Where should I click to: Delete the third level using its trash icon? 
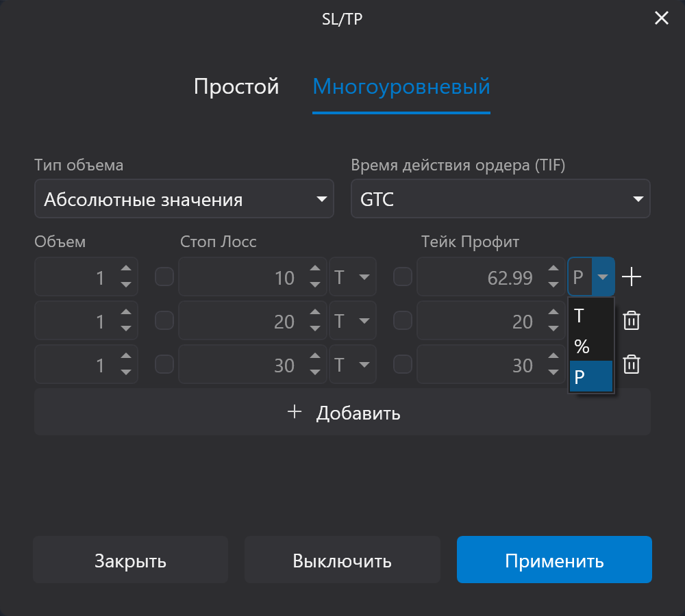(632, 364)
